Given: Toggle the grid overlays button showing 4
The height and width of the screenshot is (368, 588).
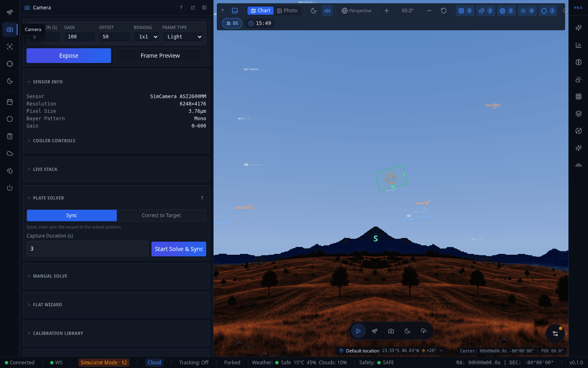Looking at the screenshot, I should [x=465, y=11].
